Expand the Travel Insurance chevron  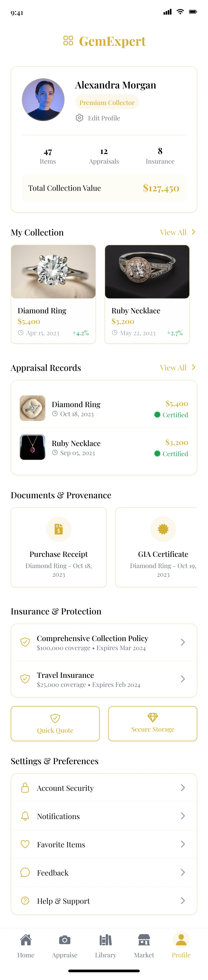point(183,679)
